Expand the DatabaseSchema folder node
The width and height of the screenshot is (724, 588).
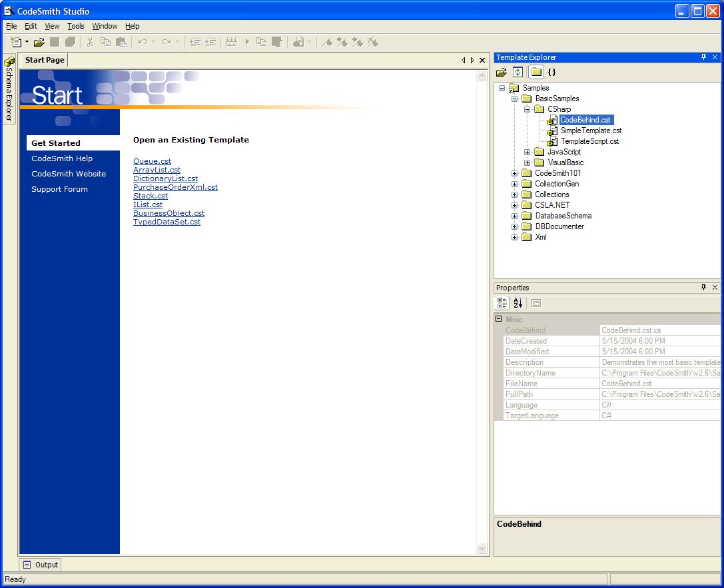514,216
